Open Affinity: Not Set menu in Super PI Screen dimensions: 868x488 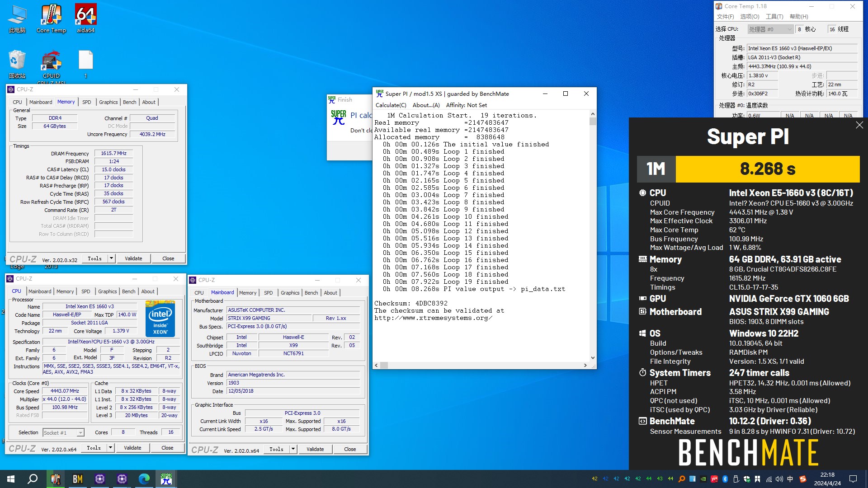tap(467, 105)
